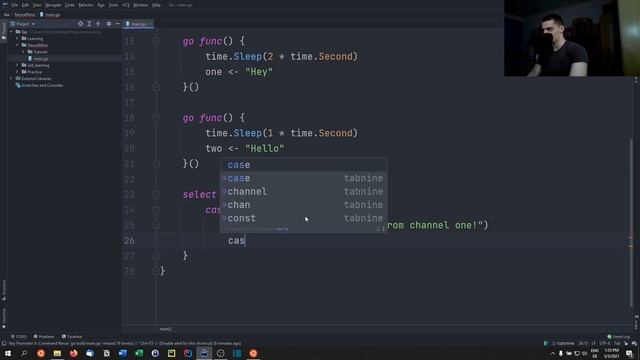Screen dimensions: 640x360
Task: Open the Project view dropdown
Action: [22, 24]
